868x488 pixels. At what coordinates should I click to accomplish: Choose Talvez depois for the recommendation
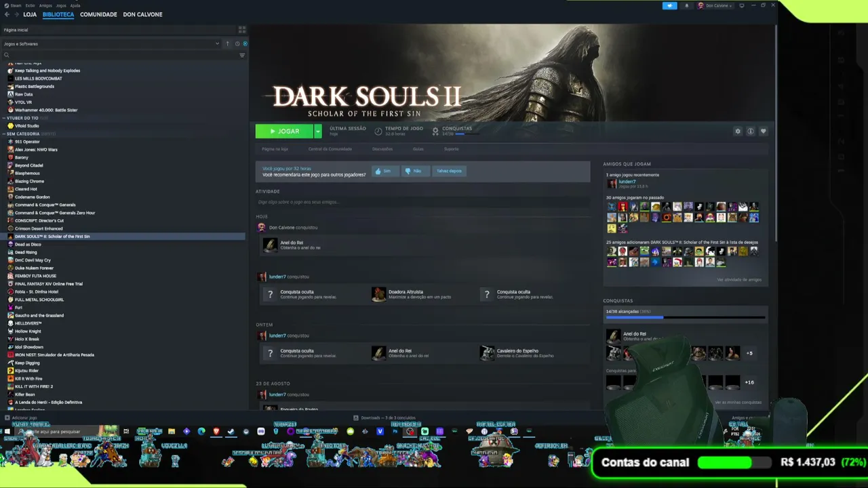pos(449,171)
